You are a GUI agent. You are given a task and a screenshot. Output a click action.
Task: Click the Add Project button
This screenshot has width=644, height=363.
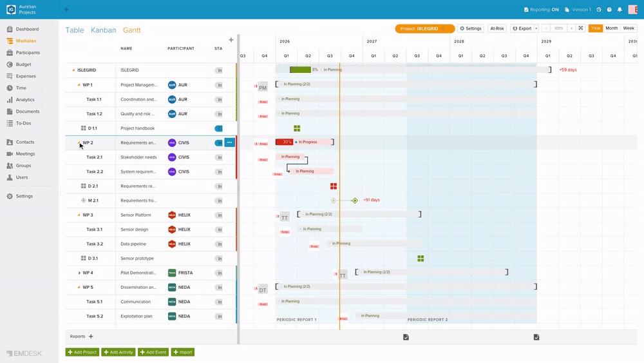[82, 352]
